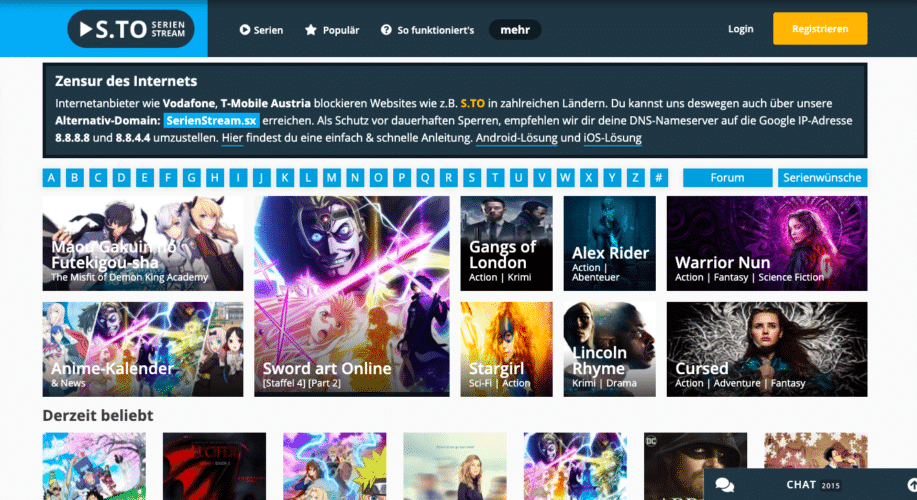
Task: Expand the CHAT 2015 bar
Action: pyautogui.click(x=810, y=485)
